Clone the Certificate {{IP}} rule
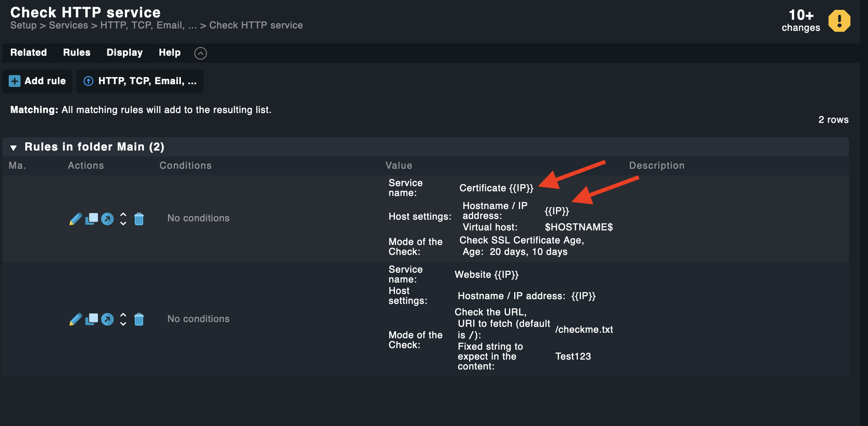This screenshot has width=868, height=426. 92,219
